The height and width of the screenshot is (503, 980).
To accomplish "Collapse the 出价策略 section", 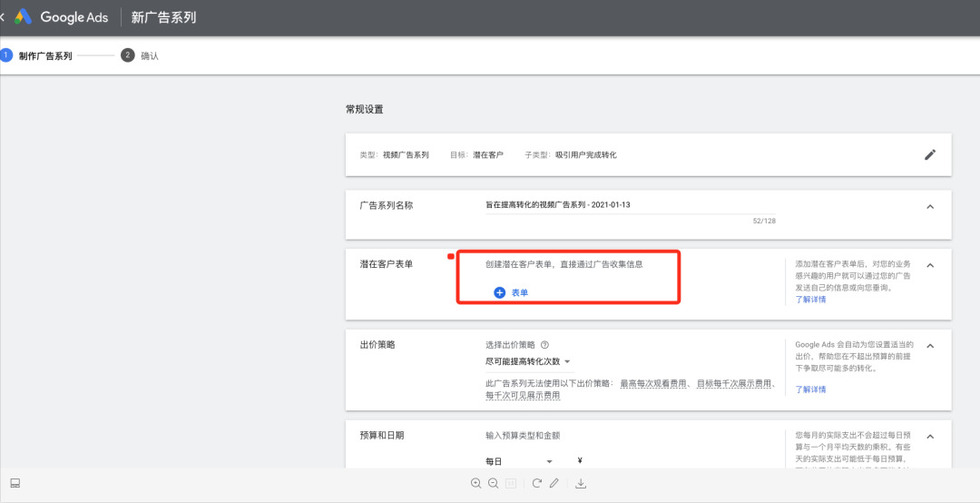I will coord(930,346).
